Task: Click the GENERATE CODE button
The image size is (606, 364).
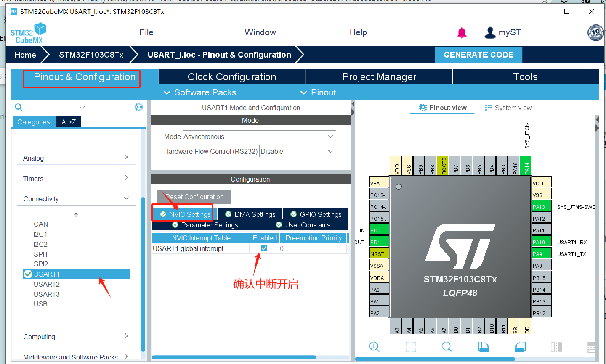Action: (478, 55)
